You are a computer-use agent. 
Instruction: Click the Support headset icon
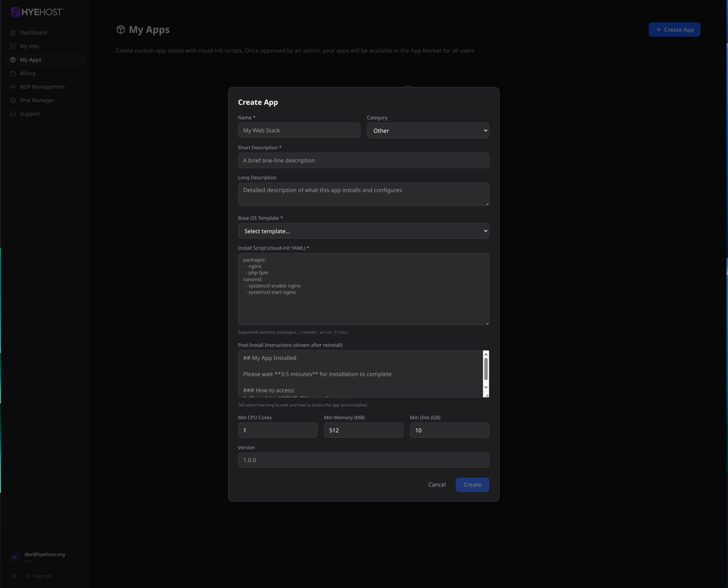click(x=13, y=114)
